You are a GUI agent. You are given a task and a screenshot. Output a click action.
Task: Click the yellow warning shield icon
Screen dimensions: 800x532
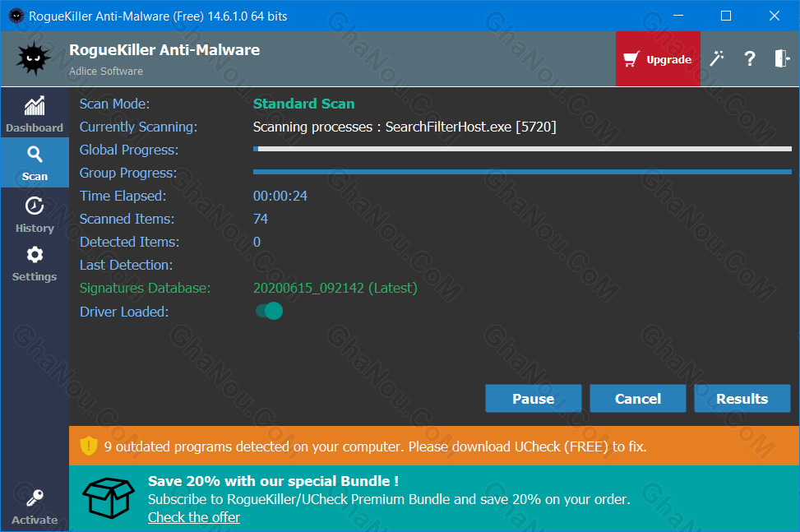89,446
